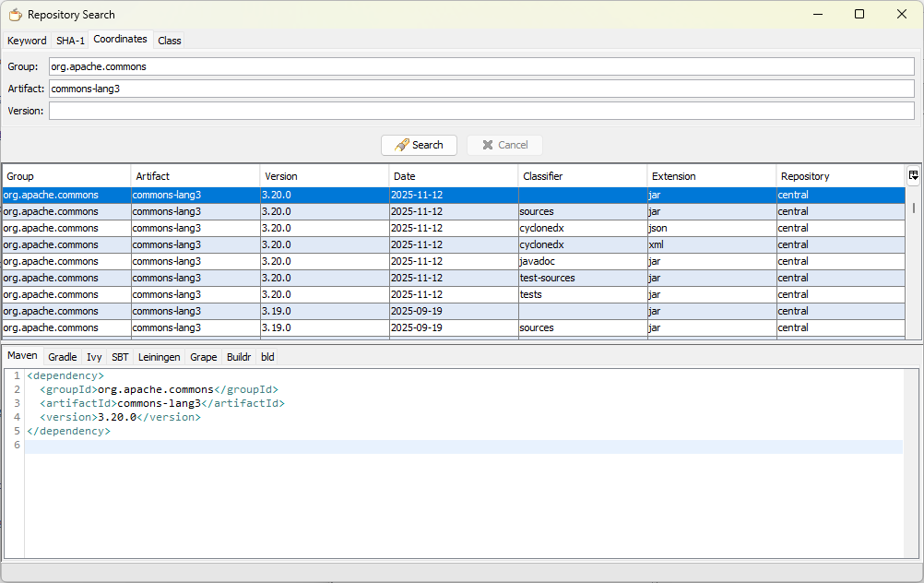Switch to the Keyword tab
This screenshot has width=924, height=583.
27,41
